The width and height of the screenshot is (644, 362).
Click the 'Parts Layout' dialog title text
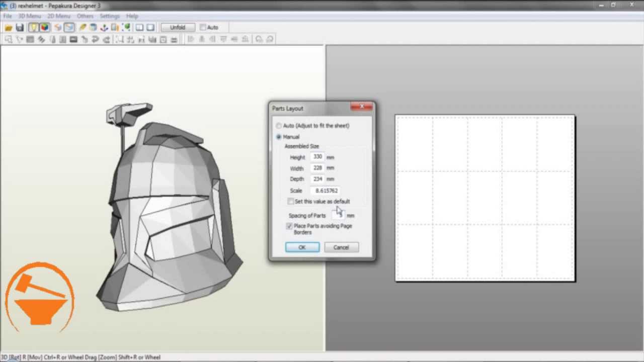288,109
